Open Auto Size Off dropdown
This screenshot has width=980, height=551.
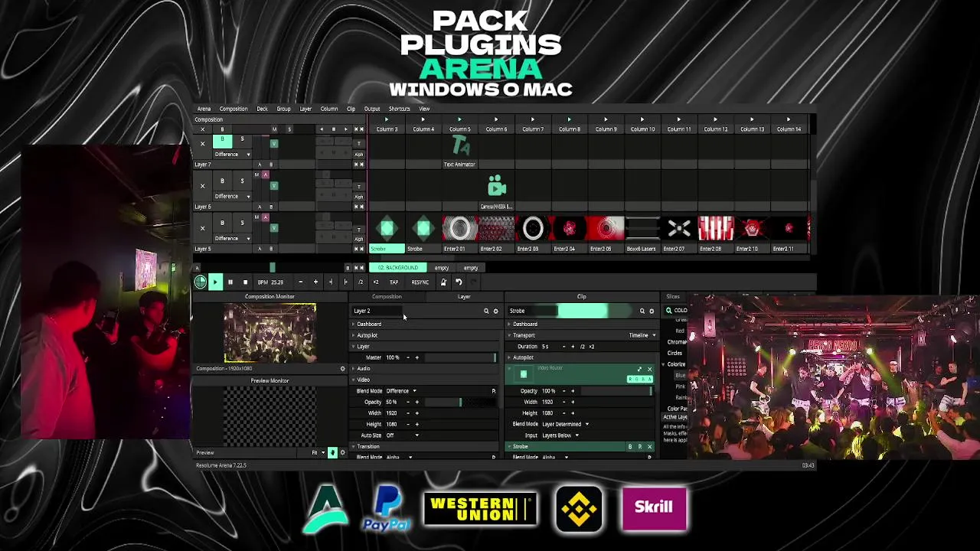403,435
